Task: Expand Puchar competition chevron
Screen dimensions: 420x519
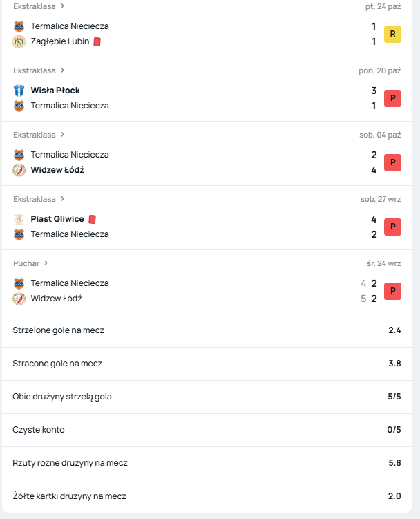Action: tap(46, 263)
